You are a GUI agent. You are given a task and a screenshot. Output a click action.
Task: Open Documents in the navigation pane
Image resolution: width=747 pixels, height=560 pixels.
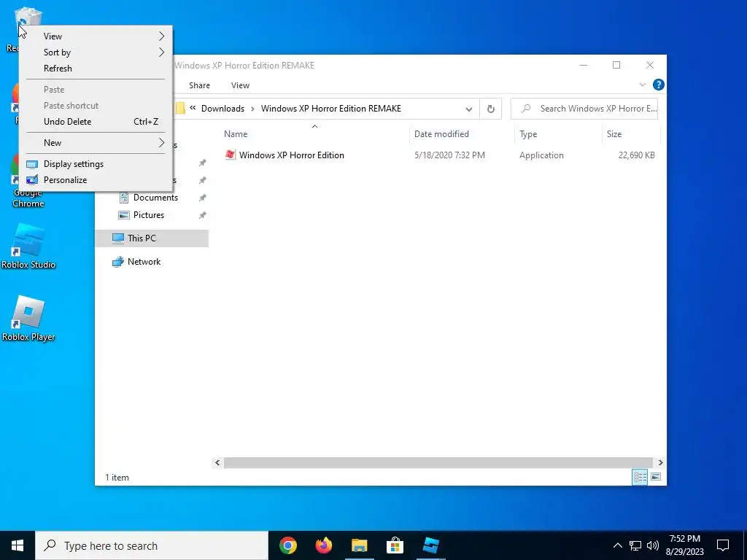coord(155,198)
